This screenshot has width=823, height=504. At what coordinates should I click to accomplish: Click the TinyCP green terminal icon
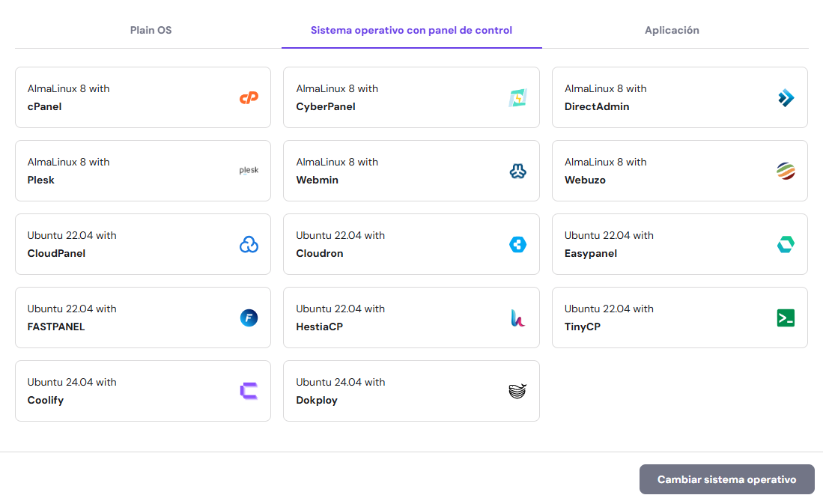pos(786,318)
